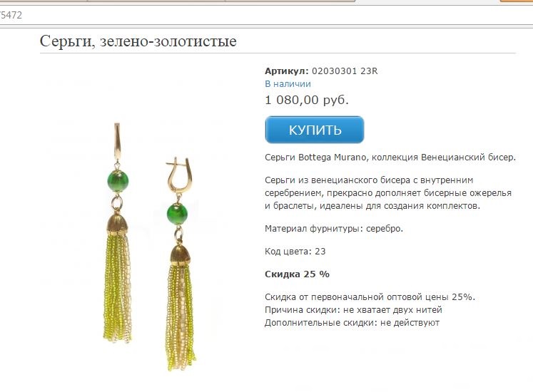Click the gold cap on right earring tassel
The height and width of the screenshot is (392, 533).
point(180,255)
